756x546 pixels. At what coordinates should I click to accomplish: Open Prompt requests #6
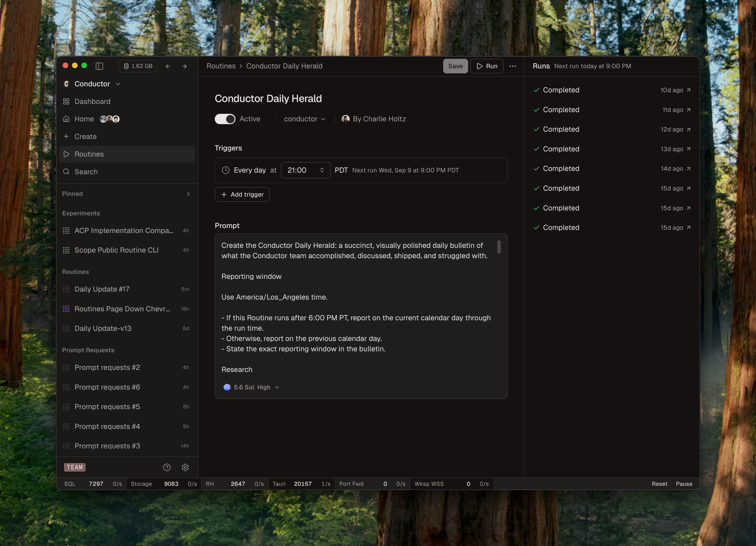127,387
